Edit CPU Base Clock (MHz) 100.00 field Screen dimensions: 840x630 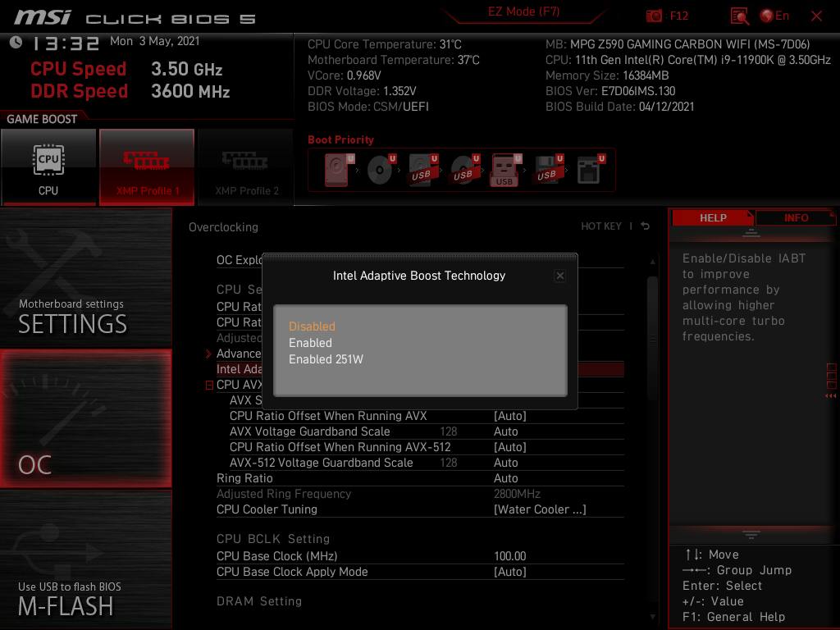(x=510, y=556)
